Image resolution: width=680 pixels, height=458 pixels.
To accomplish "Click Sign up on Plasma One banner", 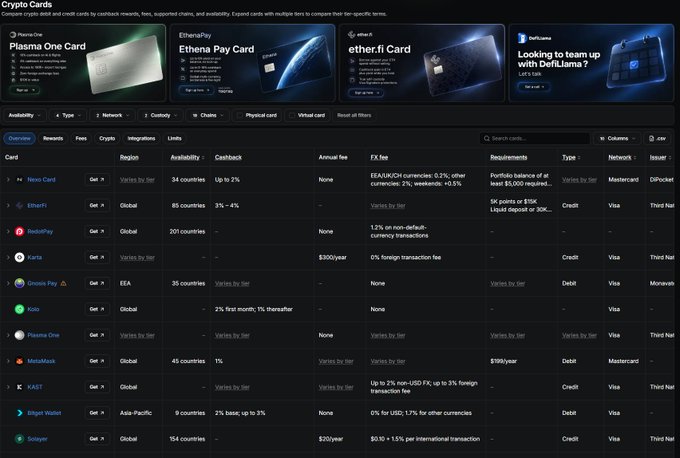I will [24, 90].
